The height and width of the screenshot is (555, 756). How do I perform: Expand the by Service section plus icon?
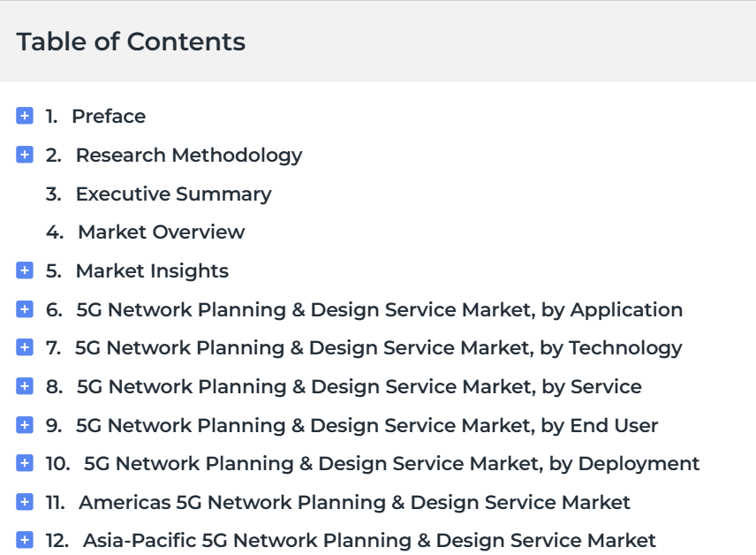25,386
